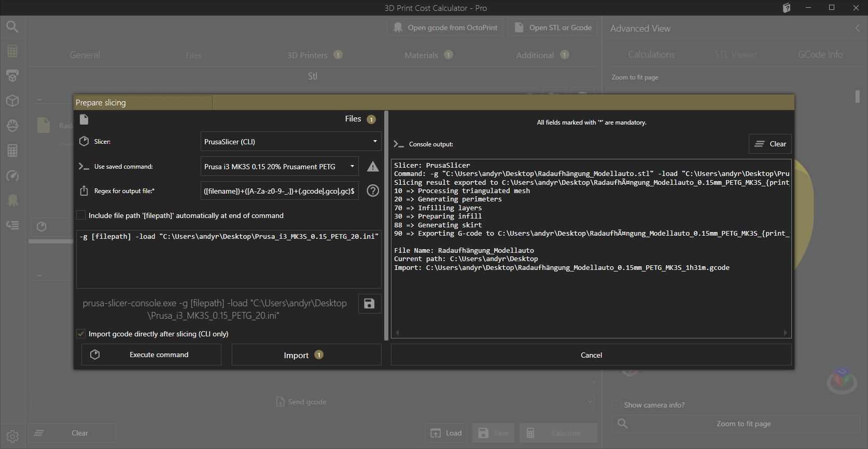Click into the command text area with -g [filepath]
The width and height of the screenshot is (868, 449).
point(229,259)
